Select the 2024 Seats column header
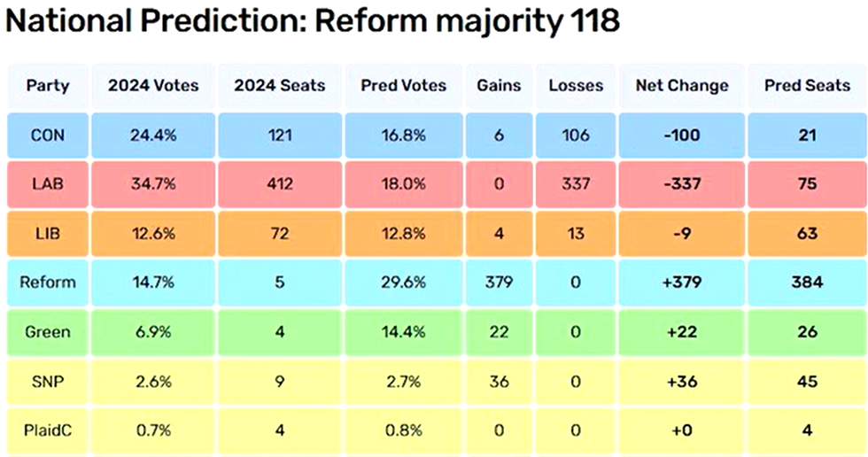This screenshot has width=868, height=457. (279, 86)
